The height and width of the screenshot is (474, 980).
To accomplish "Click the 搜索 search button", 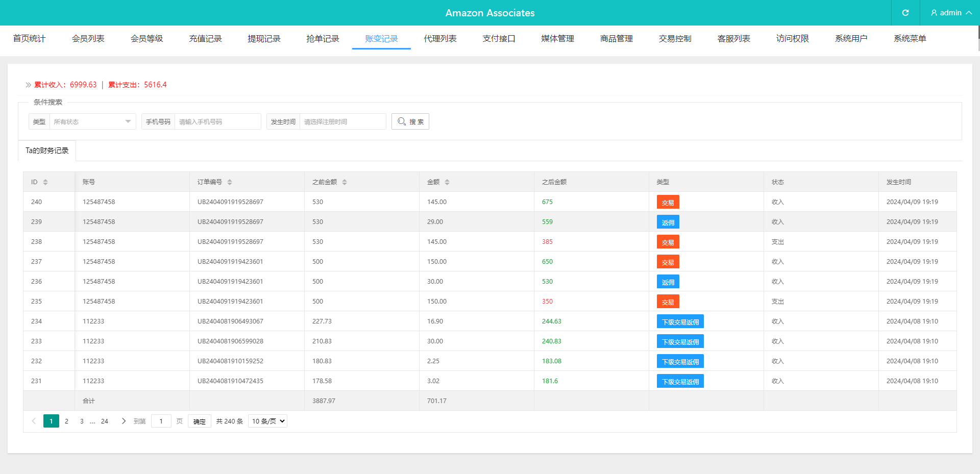I will click(410, 121).
